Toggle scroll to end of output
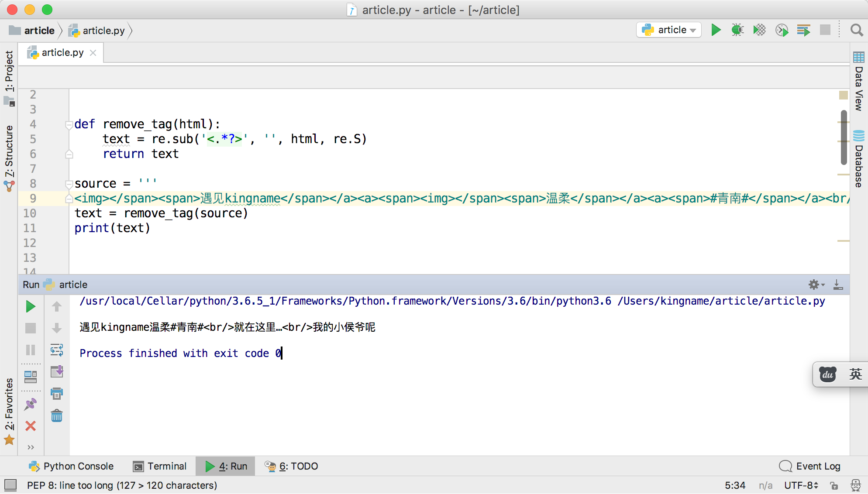Viewport: 868px width, 494px height. click(x=57, y=372)
